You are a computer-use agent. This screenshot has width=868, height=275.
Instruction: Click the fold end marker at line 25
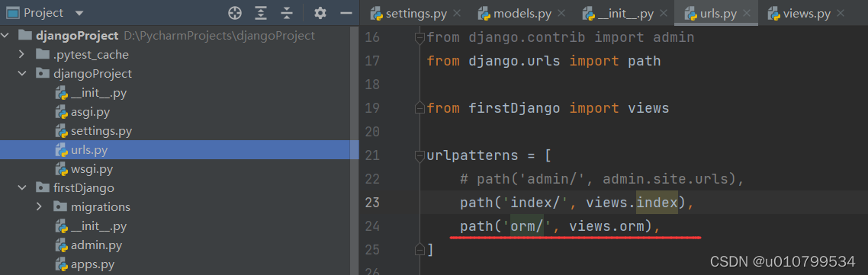(x=420, y=250)
